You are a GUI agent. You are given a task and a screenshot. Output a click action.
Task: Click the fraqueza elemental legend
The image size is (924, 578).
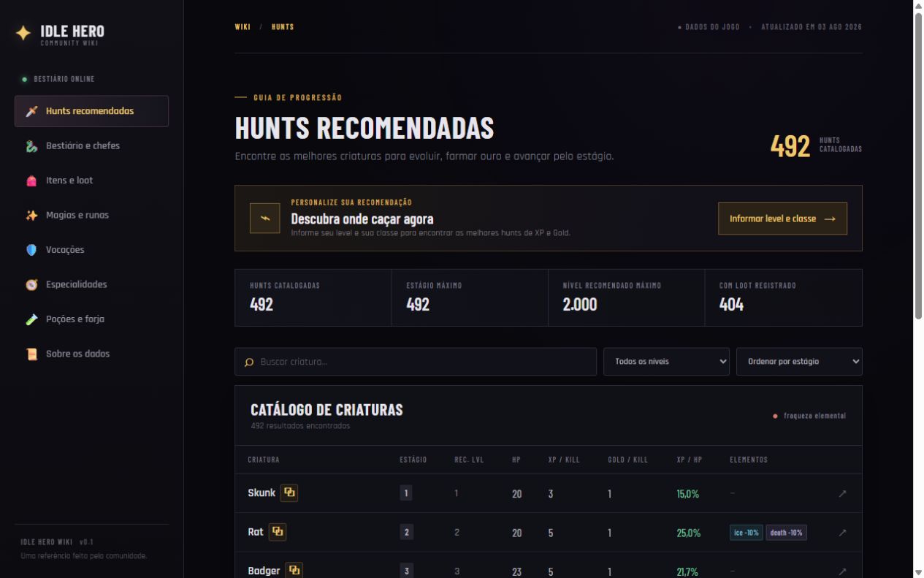(809, 416)
